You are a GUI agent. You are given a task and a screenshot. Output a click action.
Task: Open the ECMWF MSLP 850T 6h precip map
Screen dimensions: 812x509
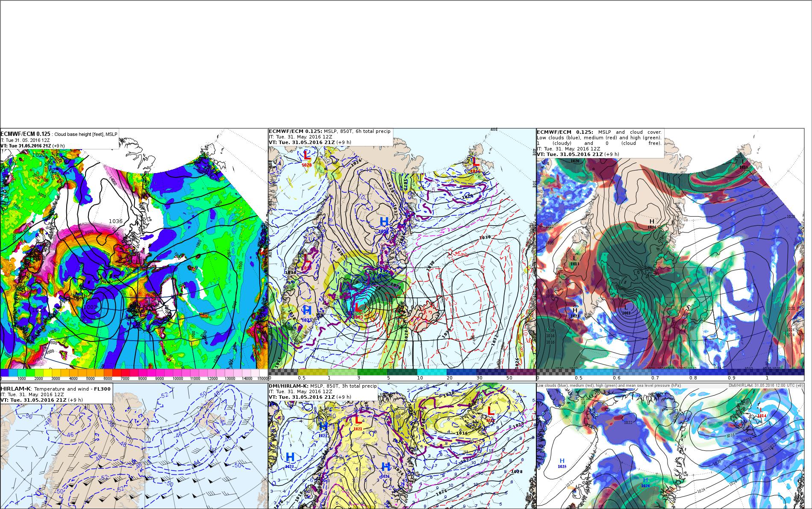tap(402, 254)
